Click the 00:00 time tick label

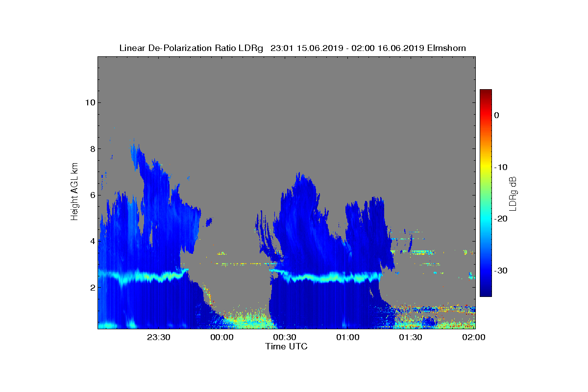tap(222, 337)
